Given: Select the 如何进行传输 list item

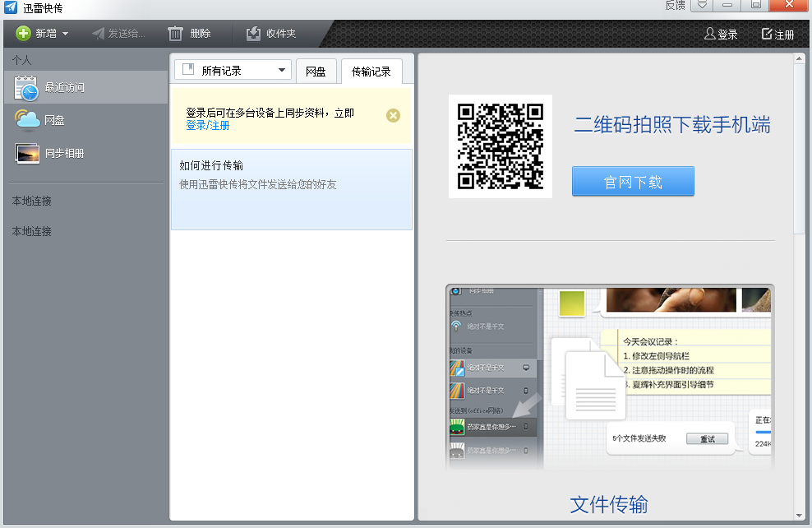Looking at the screenshot, I should (x=292, y=190).
